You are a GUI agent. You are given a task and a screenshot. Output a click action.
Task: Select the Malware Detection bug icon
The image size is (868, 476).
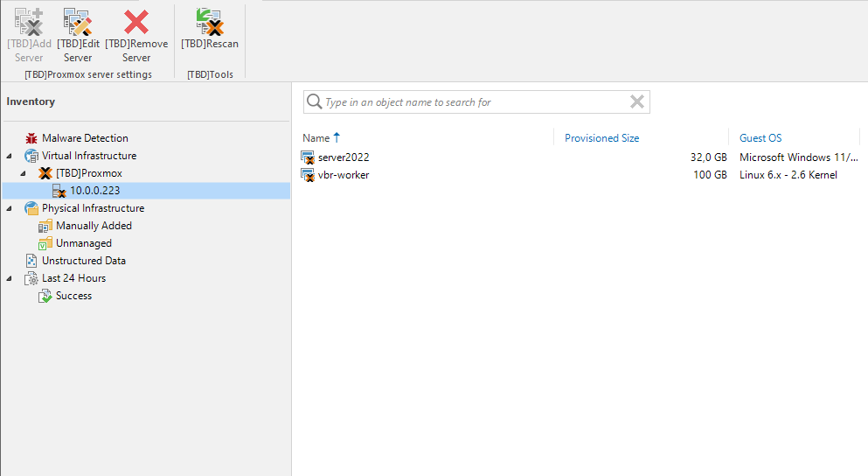point(31,138)
